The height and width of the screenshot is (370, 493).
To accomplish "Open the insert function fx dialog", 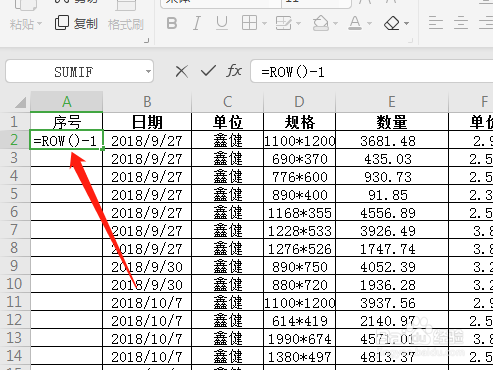I will [234, 71].
